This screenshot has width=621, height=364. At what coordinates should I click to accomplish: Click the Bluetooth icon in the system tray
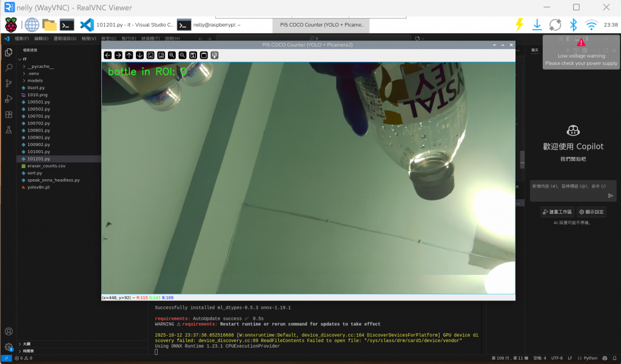click(573, 25)
